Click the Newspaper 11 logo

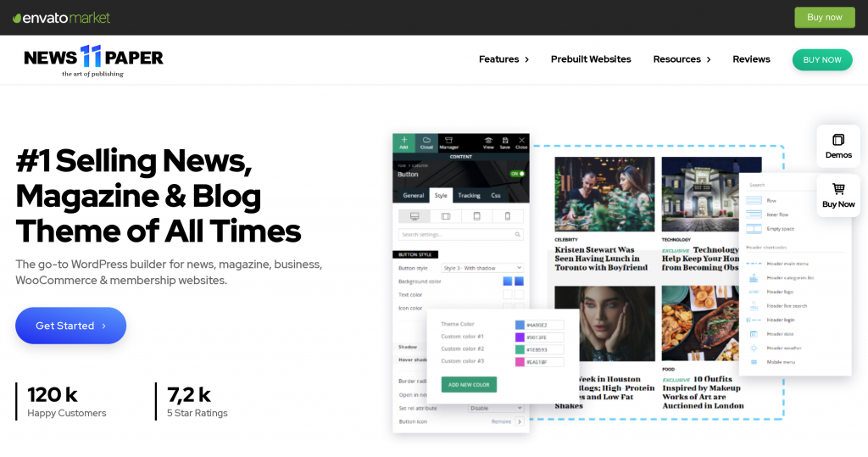93,60
